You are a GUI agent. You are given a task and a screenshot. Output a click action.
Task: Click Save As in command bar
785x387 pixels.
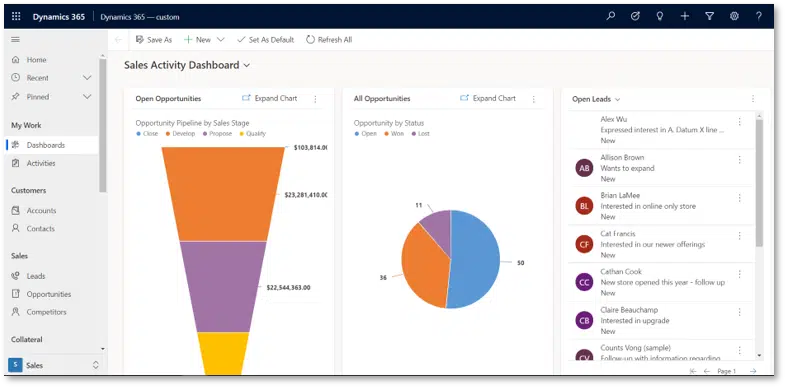point(154,40)
